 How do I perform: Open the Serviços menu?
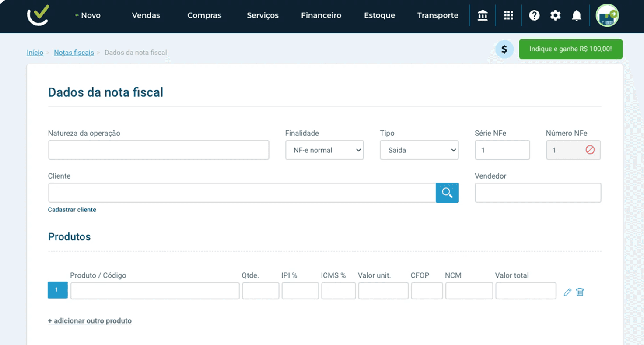tap(262, 15)
